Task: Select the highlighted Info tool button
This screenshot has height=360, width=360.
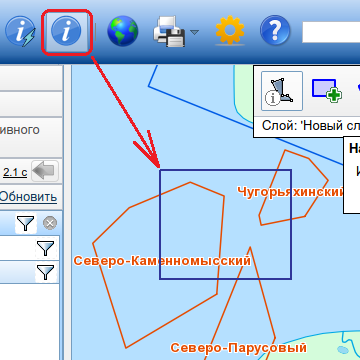Action: coord(66,32)
